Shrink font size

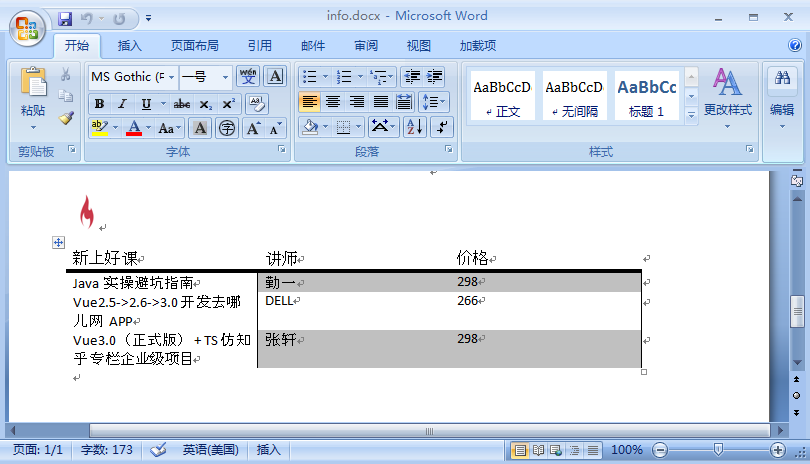[275, 128]
